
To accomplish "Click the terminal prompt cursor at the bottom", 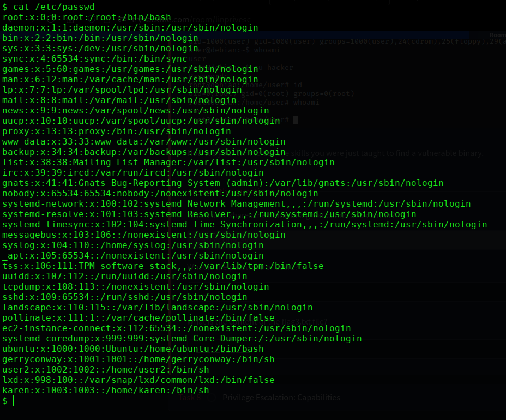I will point(13,401).
